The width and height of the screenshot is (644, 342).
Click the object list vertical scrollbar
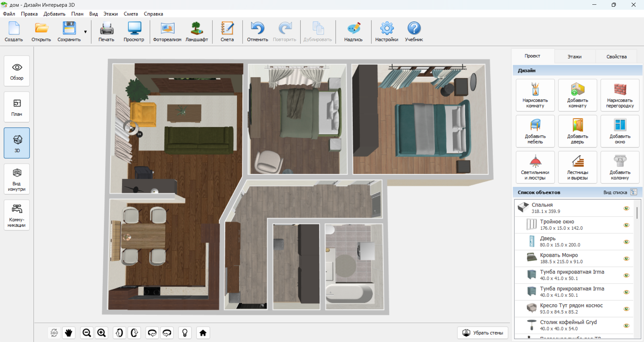pos(637,213)
